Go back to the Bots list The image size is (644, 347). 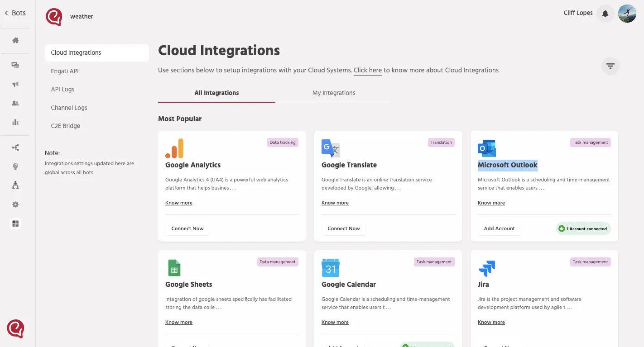15,13
